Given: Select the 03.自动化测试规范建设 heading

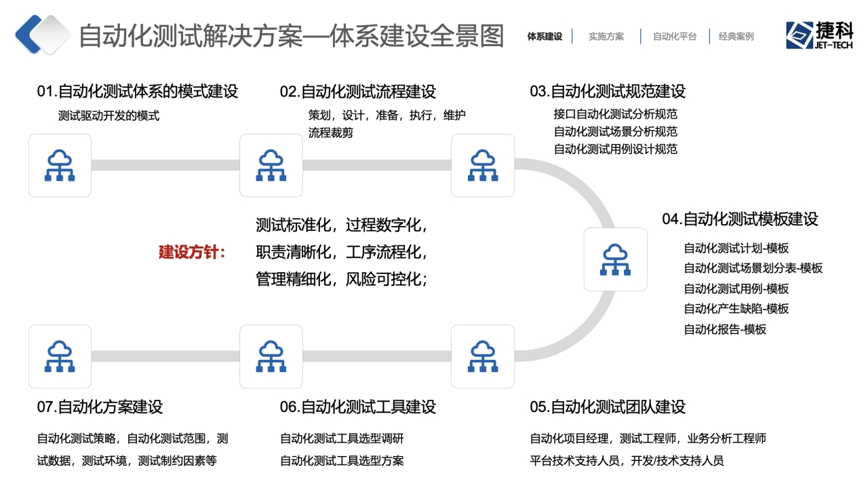Looking at the screenshot, I should tap(608, 91).
